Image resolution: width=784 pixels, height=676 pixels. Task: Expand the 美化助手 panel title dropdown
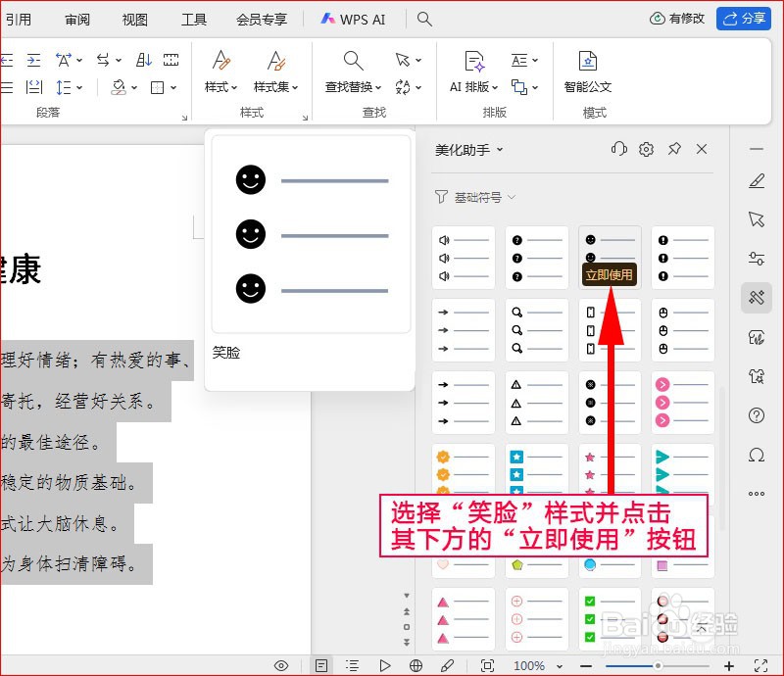tap(498, 149)
